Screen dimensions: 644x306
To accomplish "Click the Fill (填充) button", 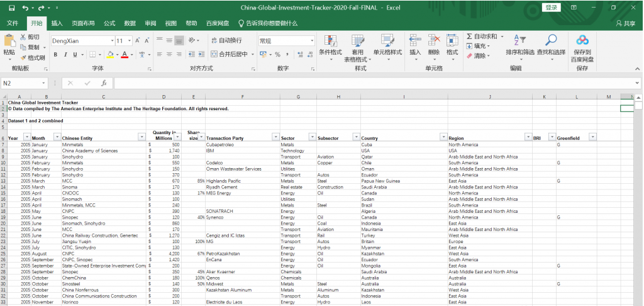I will [477, 46].
